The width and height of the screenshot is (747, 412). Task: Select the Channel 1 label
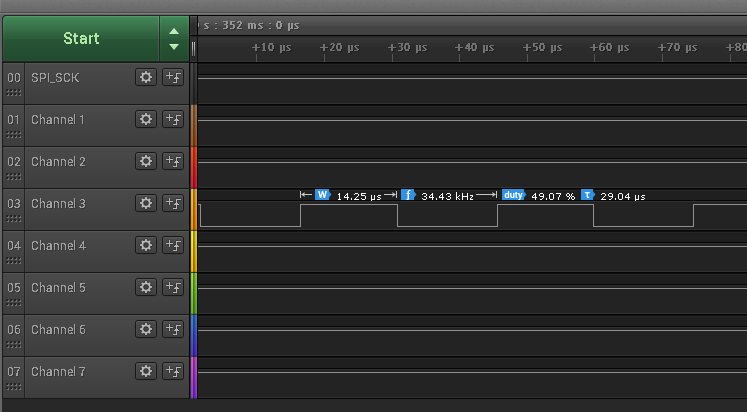58,120
